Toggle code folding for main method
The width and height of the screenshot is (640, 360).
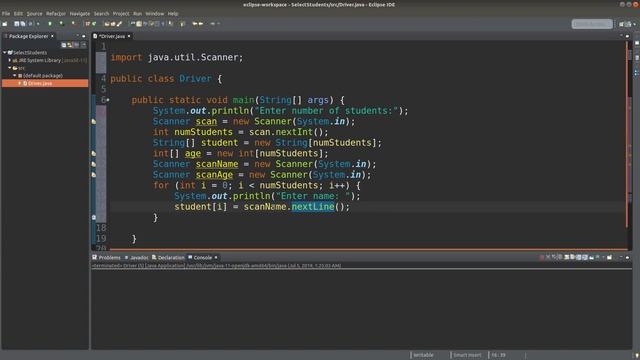point(108,100)
